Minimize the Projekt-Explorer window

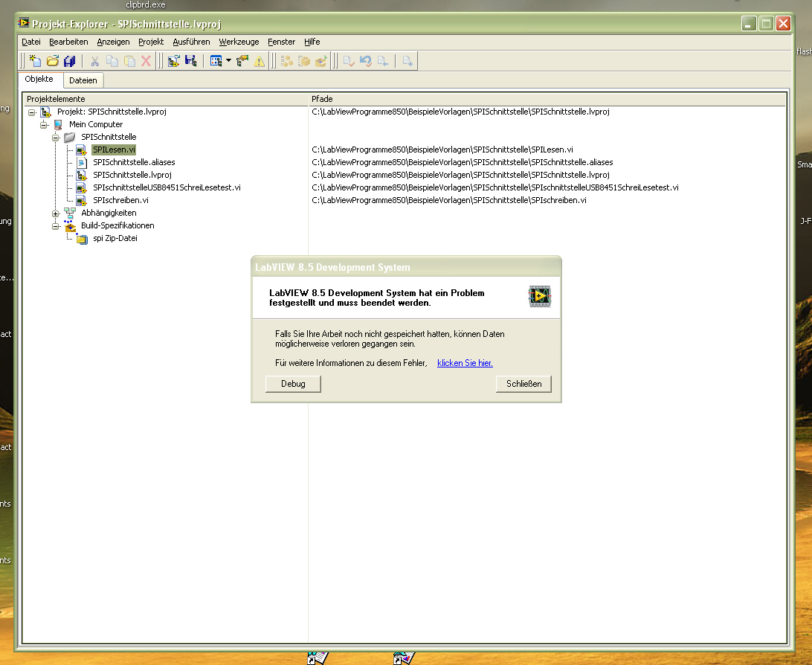point(749,23)
